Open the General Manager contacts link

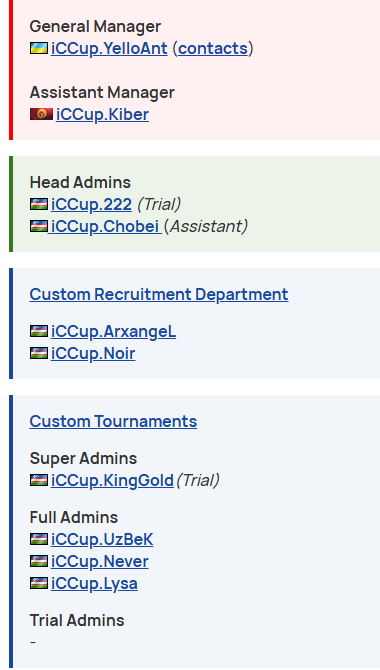[x=213, y=49]
